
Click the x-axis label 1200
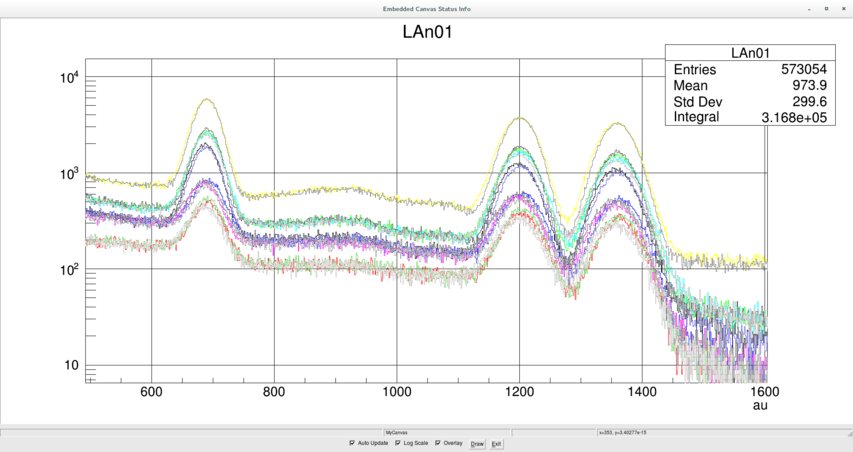point(520,392)
